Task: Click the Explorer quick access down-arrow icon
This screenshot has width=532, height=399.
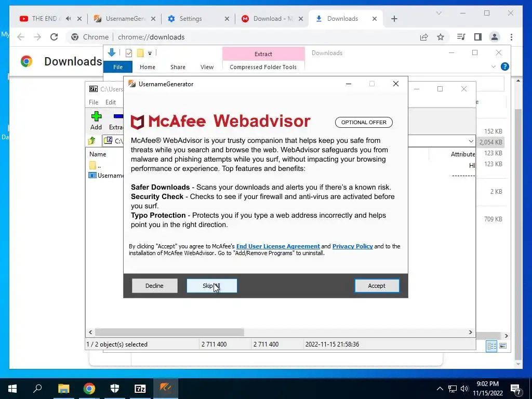Action: tap(112, 52)
